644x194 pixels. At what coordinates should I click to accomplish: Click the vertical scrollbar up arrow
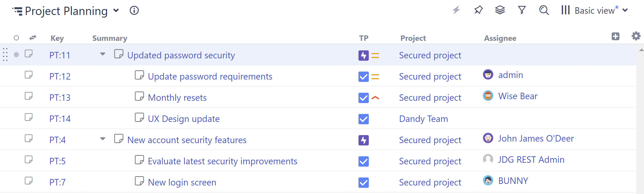click(x=641, y=50)
